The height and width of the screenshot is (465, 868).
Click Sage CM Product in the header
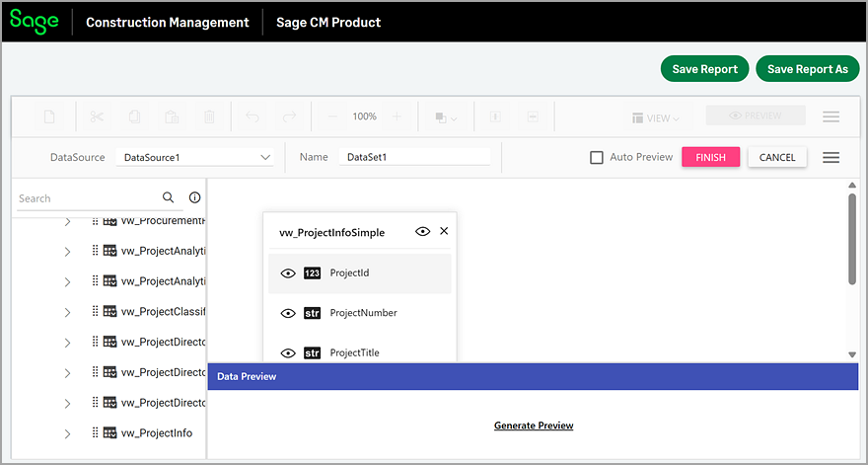click(328, 23)
